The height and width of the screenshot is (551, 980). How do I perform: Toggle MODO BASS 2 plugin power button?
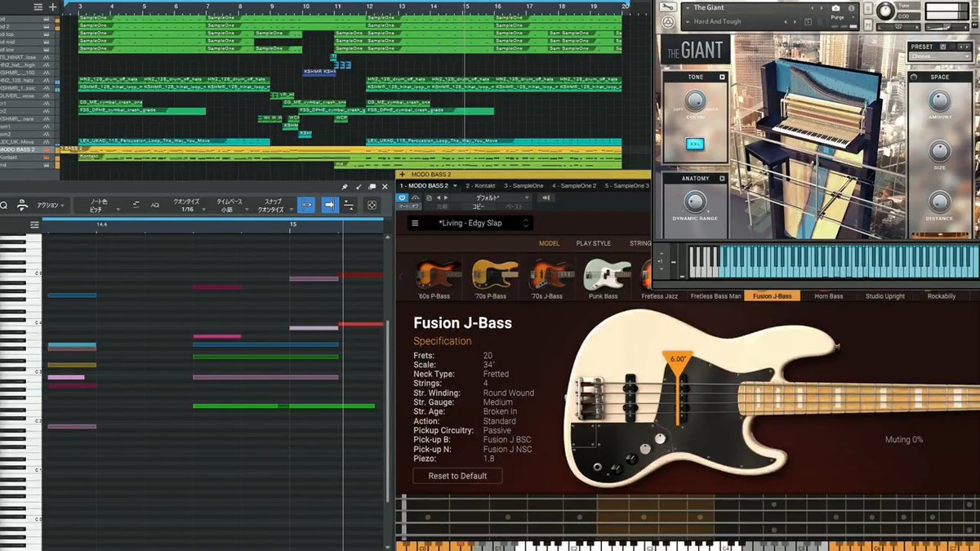[x=402, y=198]
